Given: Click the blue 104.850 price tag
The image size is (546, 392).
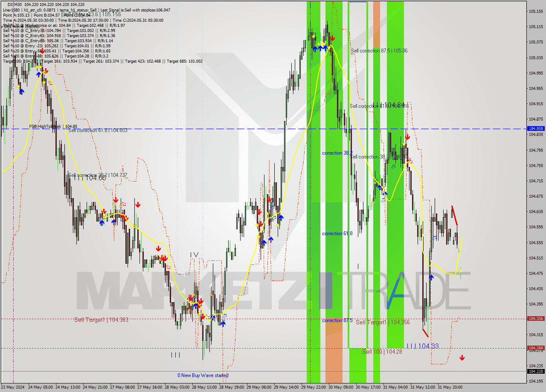Looking at the screenshot, I should [x=536, y=128].
